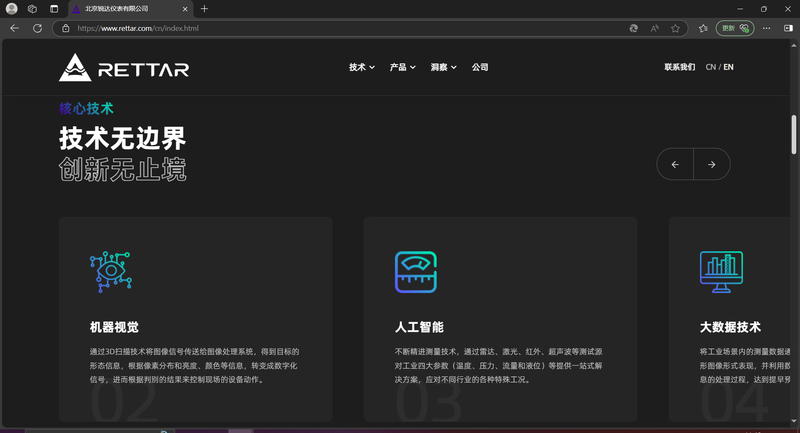Open the 联系我们 contact link
Image resolution: width=800 pixels, height=433 pixels.
(x=680, y=67)
